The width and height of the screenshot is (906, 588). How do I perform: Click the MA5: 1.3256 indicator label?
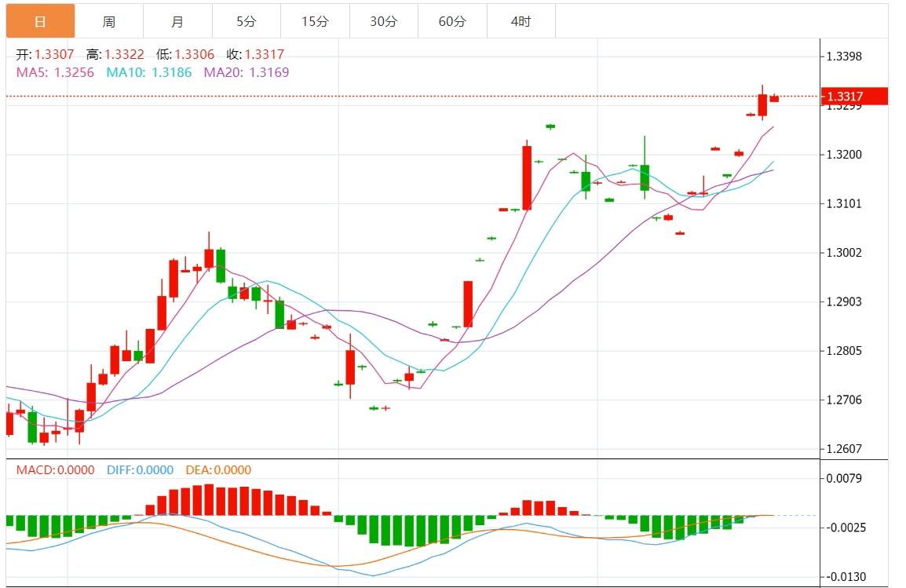(55, 72)
